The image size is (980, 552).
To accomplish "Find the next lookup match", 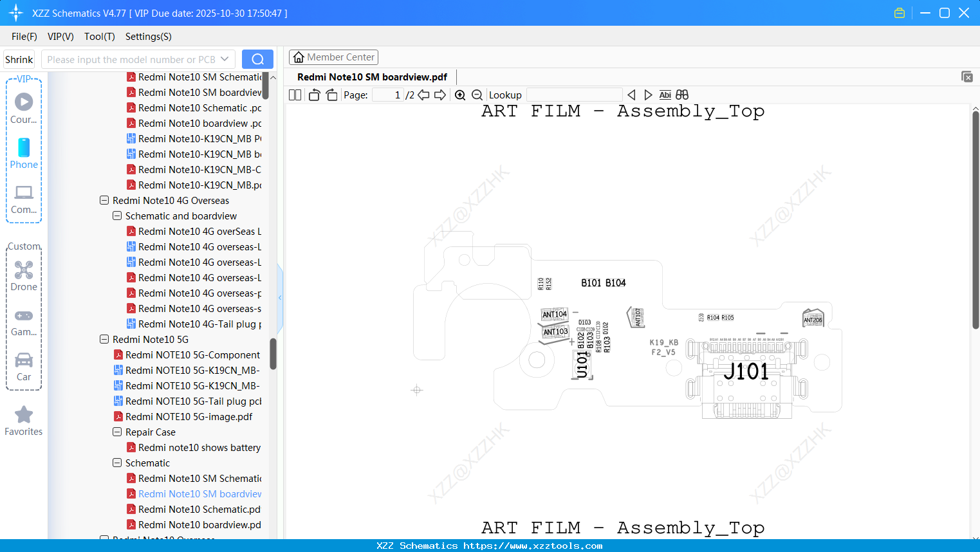I will click(x=648, y=95).
